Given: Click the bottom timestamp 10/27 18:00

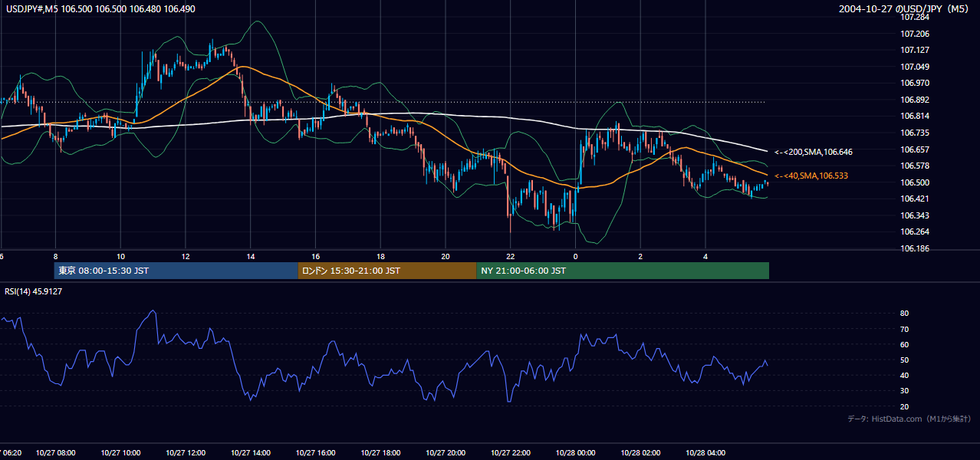Looking at the screenshot, I should point(380,453).
